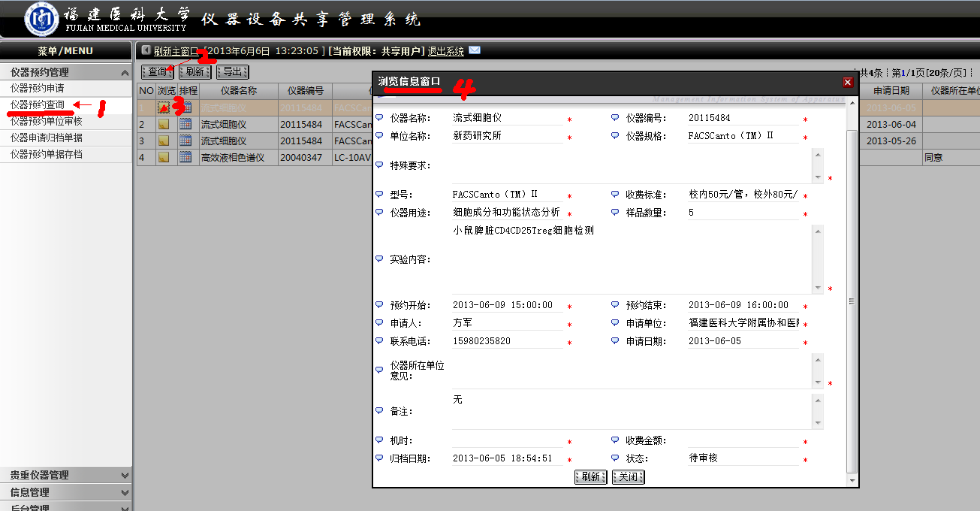Viewport: 980px width, 511px height.
Task: Click down arrow of 实验内容 text area scrollbar
Action: [818, 288]
